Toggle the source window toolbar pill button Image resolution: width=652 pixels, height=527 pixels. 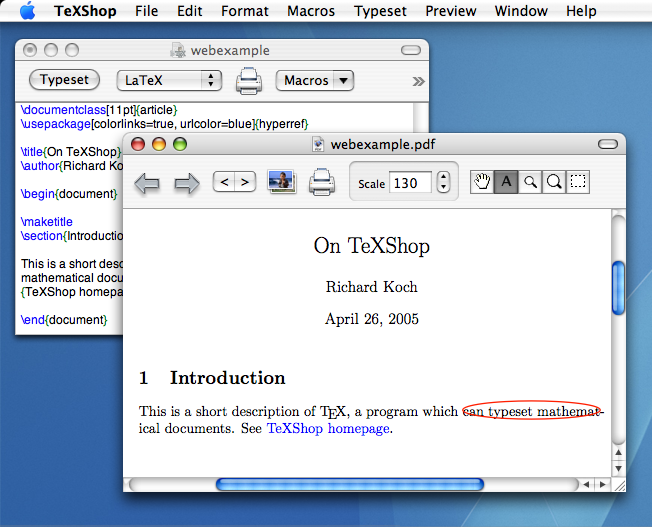point(410,50)
